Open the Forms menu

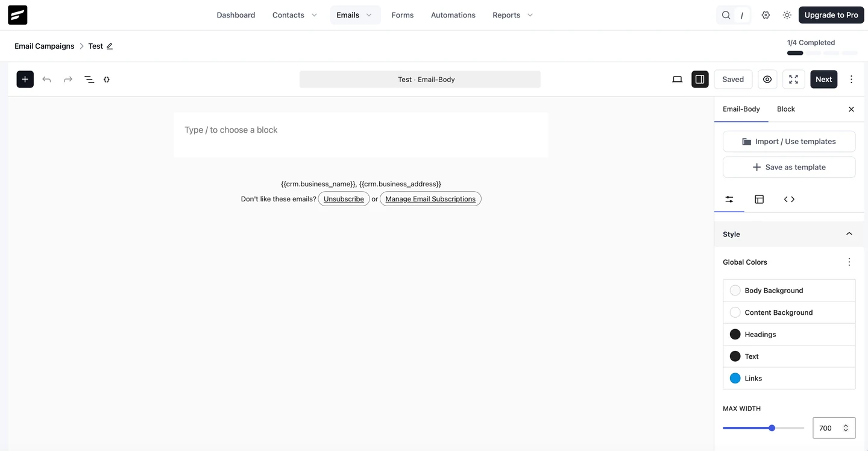[x=403, y=15]
